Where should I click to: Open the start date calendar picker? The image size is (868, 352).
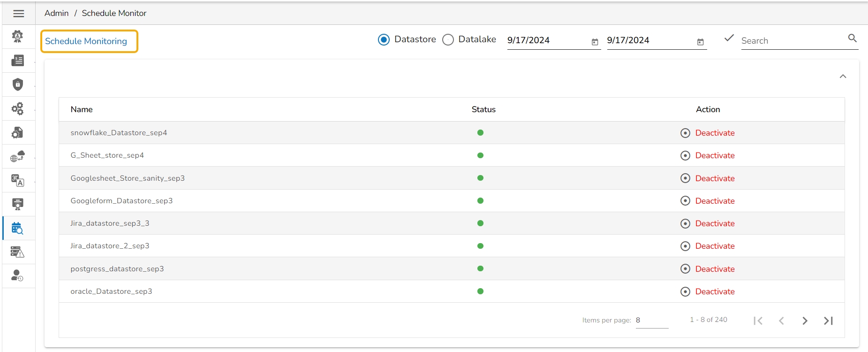(595, 42)
